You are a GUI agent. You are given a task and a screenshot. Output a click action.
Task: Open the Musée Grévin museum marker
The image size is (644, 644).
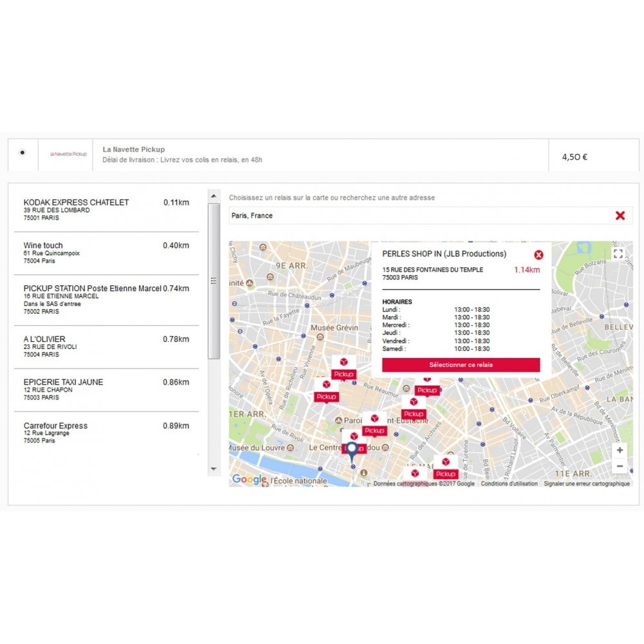point(320,337)
